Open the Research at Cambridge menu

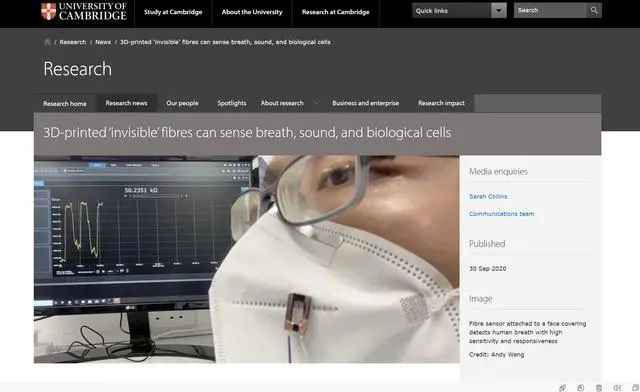tap(336, 12)
